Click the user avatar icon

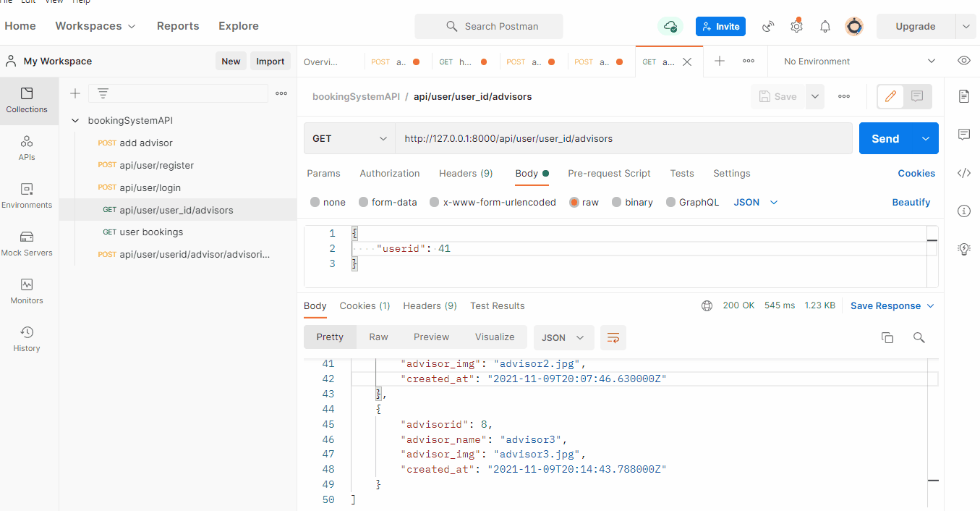coord(854,27)
